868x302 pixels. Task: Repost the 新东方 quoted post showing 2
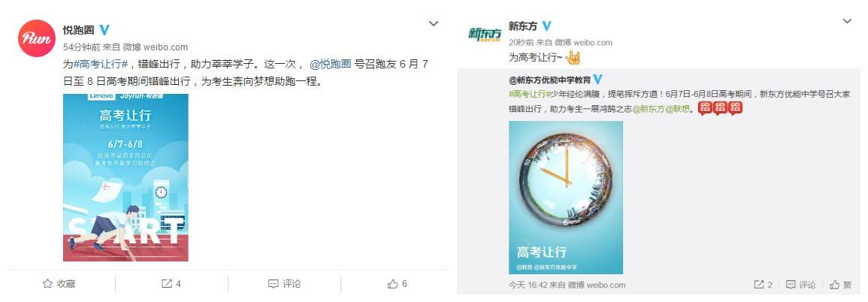coord(763,285)
